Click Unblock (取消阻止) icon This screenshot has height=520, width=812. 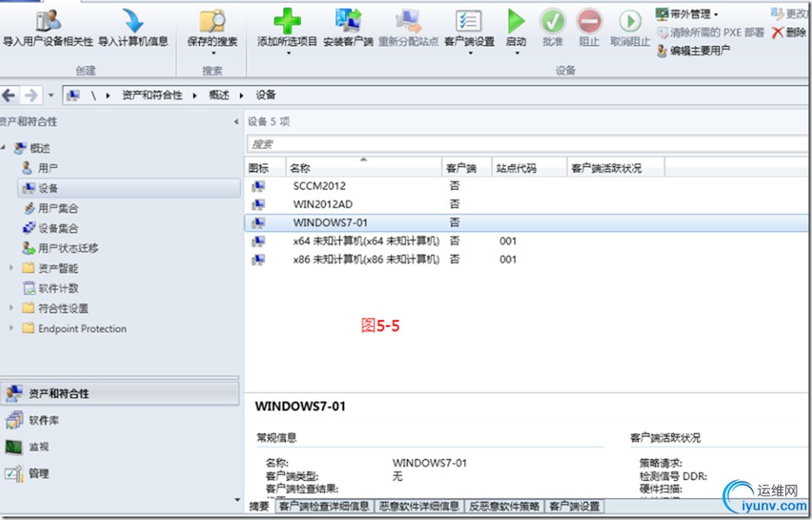[630, 21]
